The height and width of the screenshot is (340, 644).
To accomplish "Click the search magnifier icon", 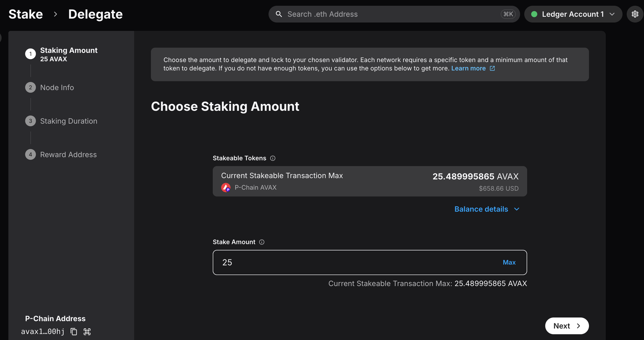I will pos(279,14).
